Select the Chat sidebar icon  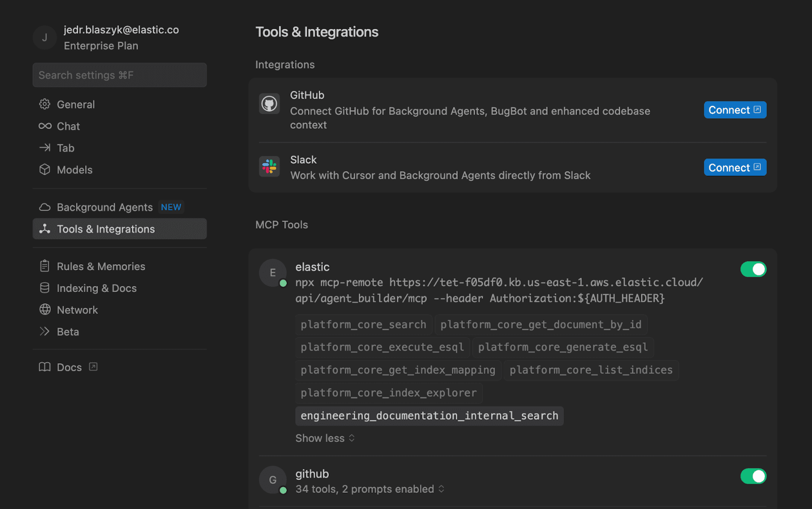click(x=45, y=126)
